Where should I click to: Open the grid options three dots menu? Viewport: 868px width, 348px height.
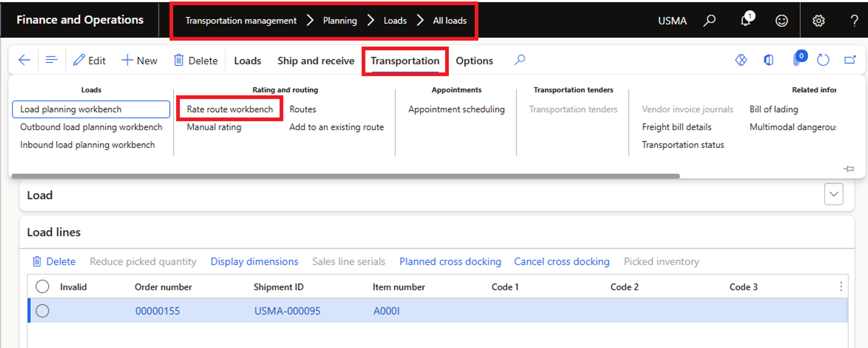click(x=841, y=287)
